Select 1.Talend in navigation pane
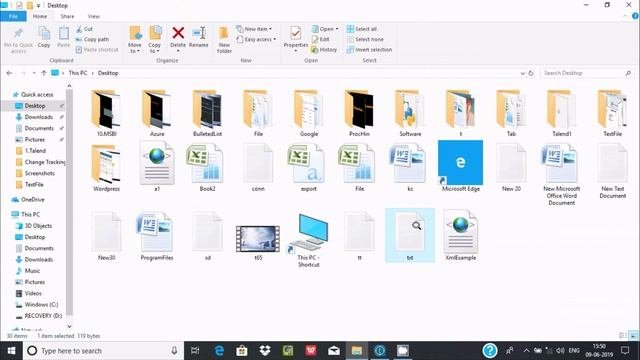 coord(35,151)
